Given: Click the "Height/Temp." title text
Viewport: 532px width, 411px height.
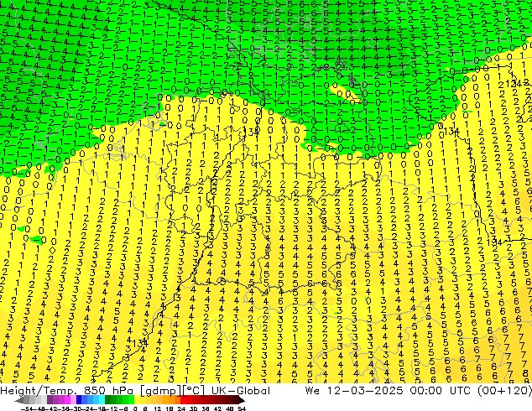Looking at the screenshot, I should (38, 391).
